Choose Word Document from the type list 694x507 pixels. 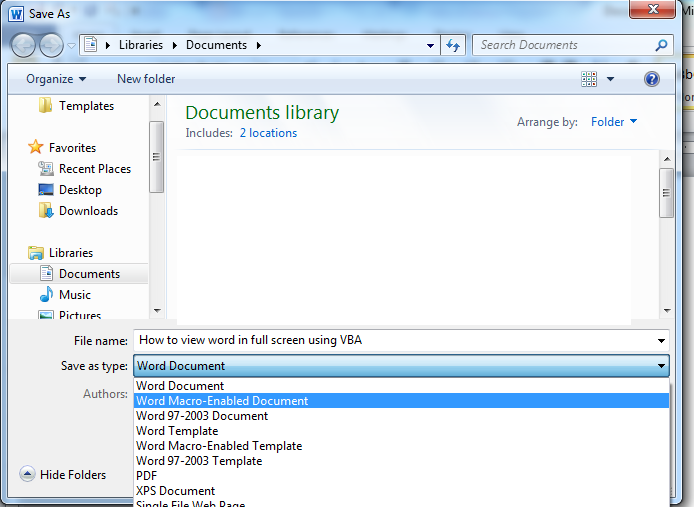pyautogui.click(x=401, y=386)
